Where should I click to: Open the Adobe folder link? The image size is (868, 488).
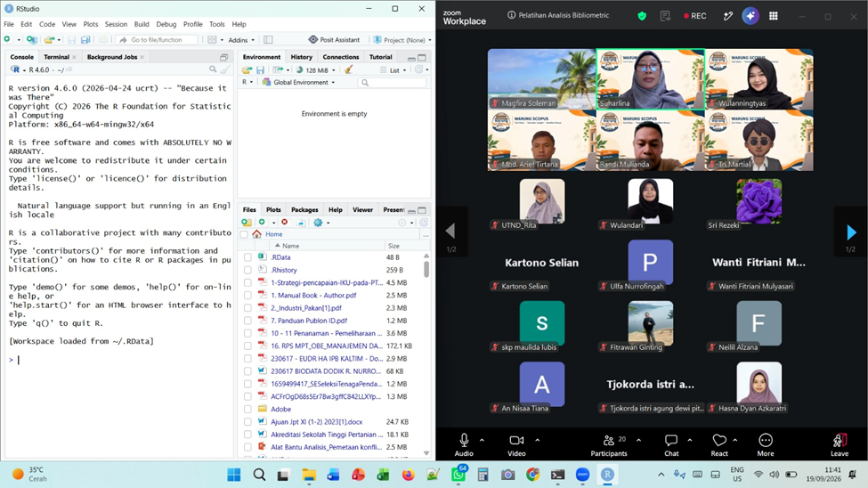[x=280, y=410]
